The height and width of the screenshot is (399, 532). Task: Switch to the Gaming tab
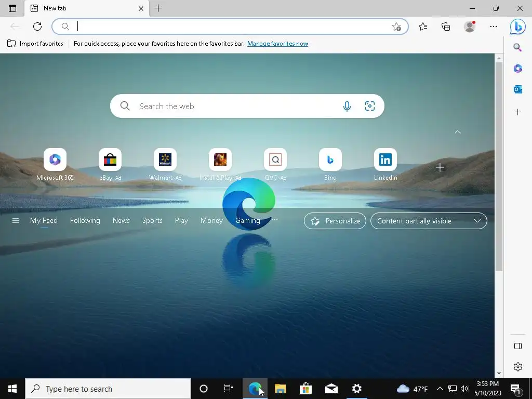(248, 220)
